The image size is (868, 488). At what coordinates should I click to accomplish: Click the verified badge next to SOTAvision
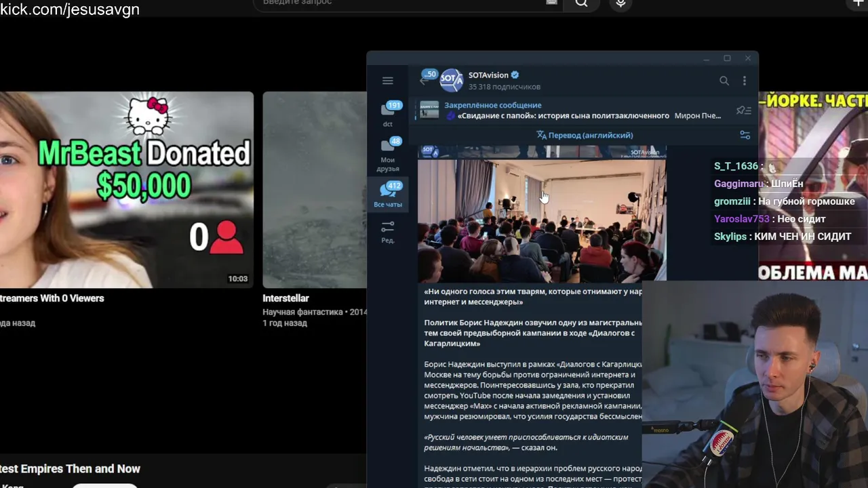coord(515,75)
